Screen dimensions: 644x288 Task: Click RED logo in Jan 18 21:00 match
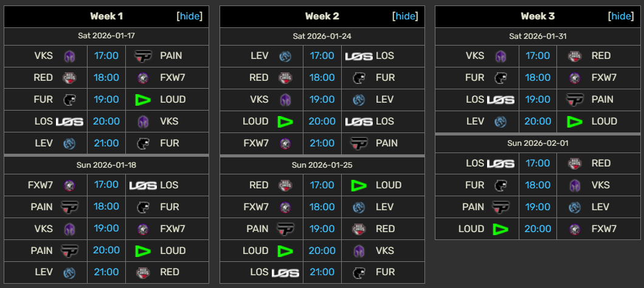pos(143,272)
